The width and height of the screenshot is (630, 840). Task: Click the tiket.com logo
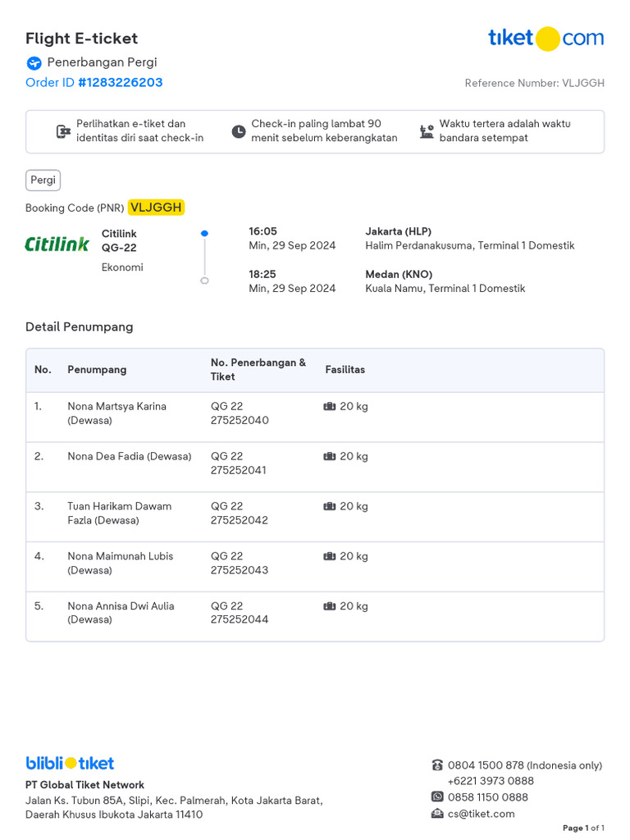(546, 38)
